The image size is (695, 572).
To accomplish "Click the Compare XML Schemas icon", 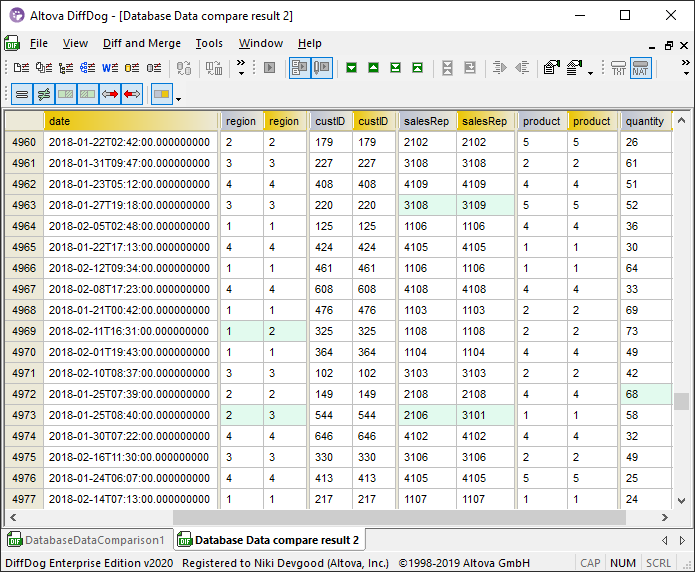I will pyautogui.click(x=88, y=68).
